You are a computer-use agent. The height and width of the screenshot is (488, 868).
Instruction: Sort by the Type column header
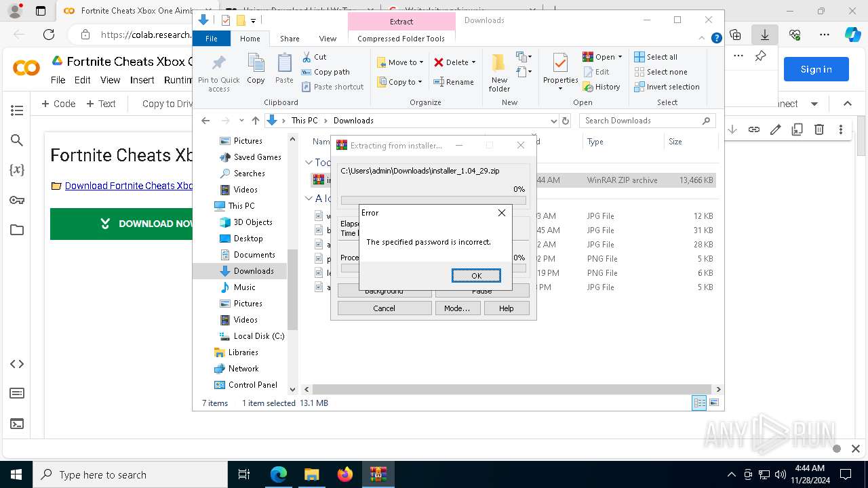pos(623,142)
